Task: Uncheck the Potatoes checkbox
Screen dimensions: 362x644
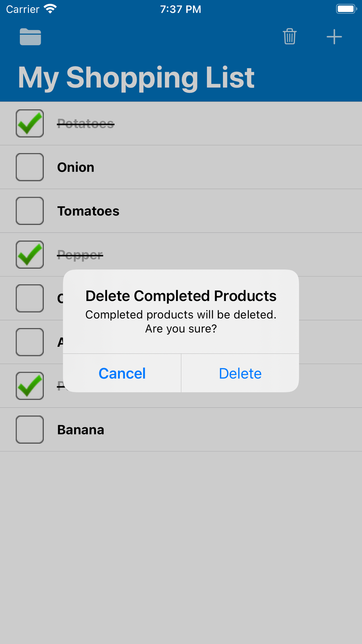Action: tap(30, 124)
